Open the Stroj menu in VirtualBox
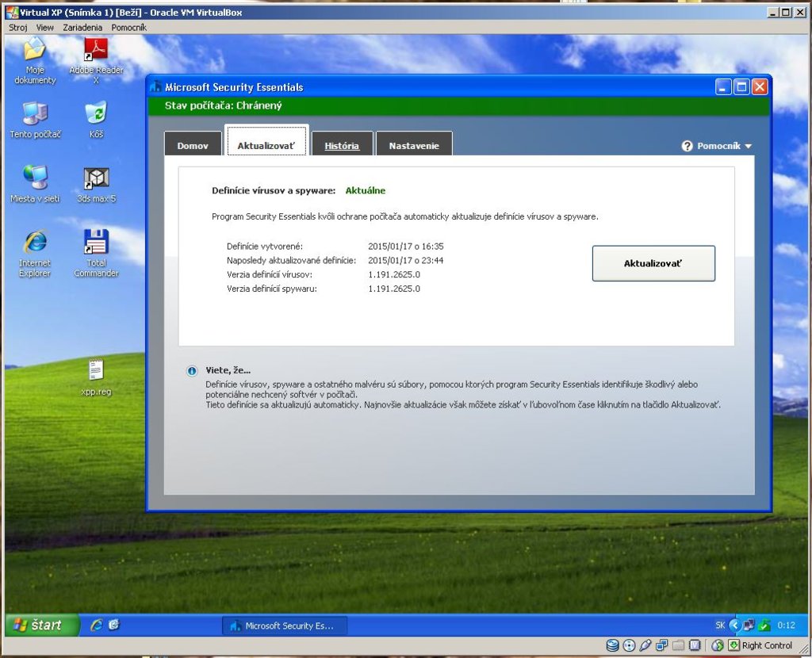This screenshot has width=812, height=658. click(x=18, y=28)
